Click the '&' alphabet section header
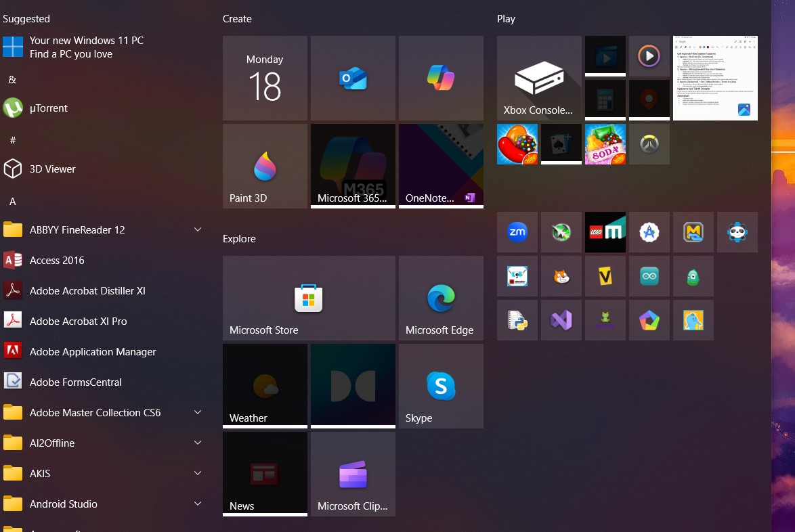The image size is (795, 532). pyautogui.click(x=13, y=80)
